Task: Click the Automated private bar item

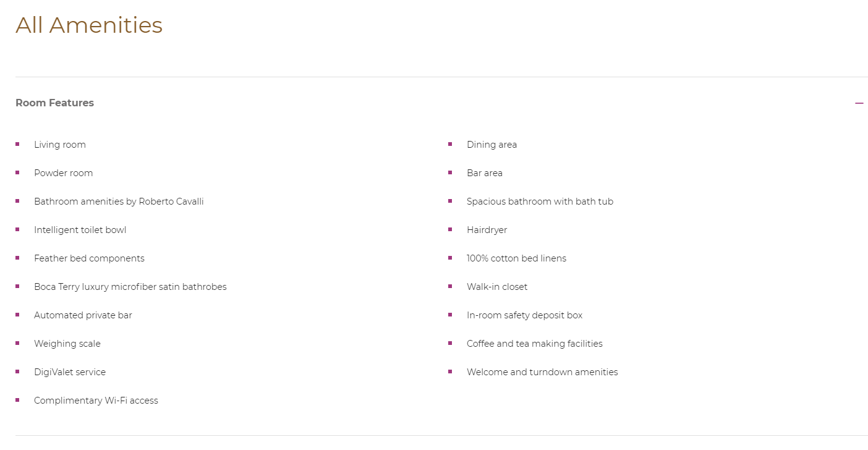Action: click(x=83, y=315)
